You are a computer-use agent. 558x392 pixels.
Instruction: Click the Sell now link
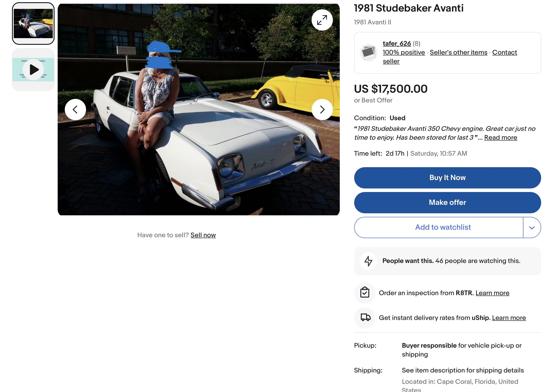pyautogui.click(x=203, y=235)
